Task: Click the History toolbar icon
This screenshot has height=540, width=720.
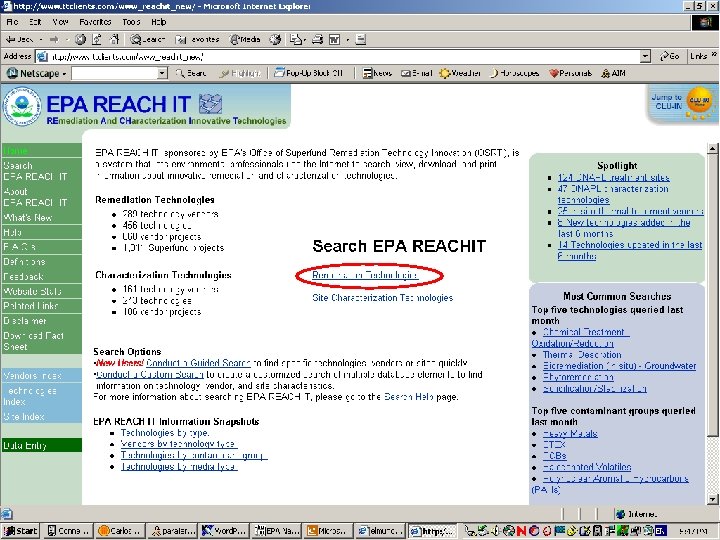Action: pyautogui.click(x=275, y=39)
